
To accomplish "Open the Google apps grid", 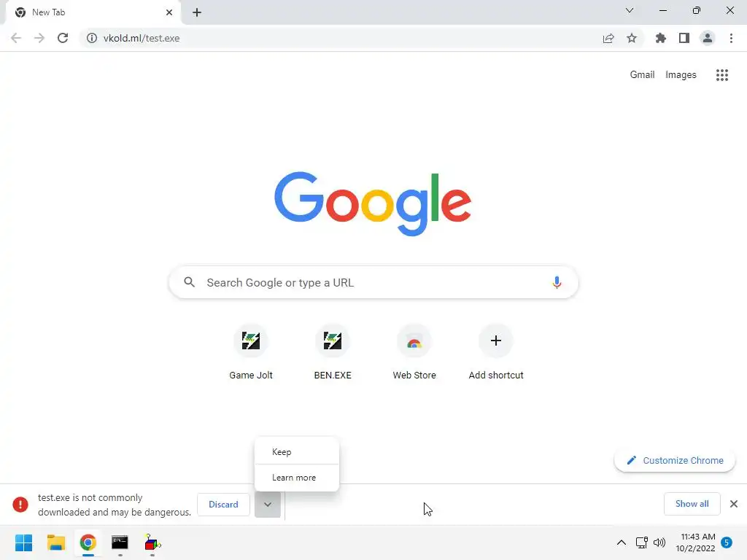I will pos(722,75).
